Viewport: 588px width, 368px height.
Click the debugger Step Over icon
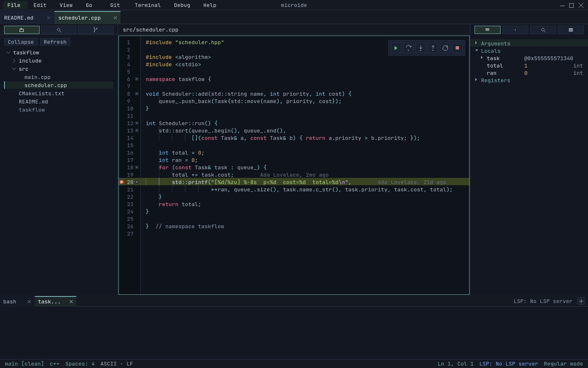pyautogui.click(x=408, y=48)
